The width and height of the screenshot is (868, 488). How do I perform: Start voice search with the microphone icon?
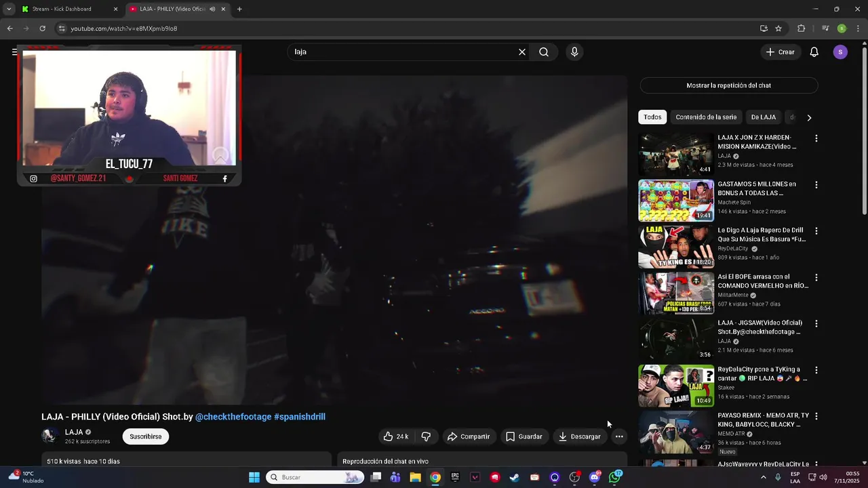point(574,52)
